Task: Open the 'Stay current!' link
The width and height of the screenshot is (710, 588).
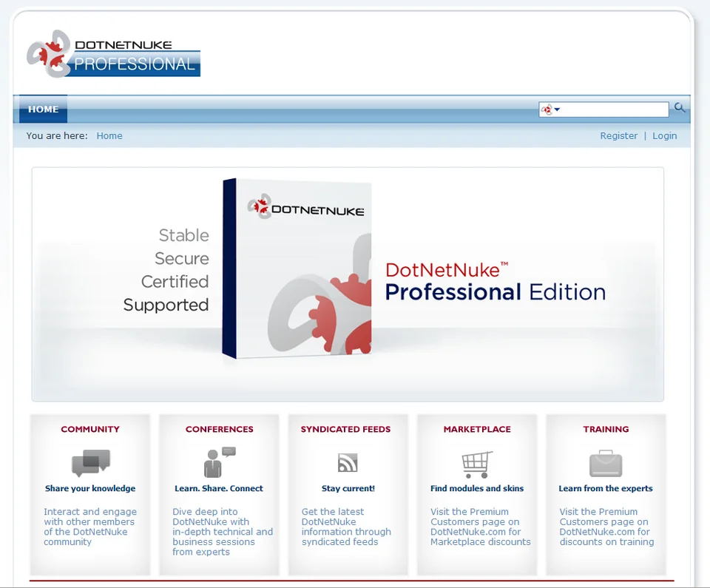Action: [x=348, y=488]
